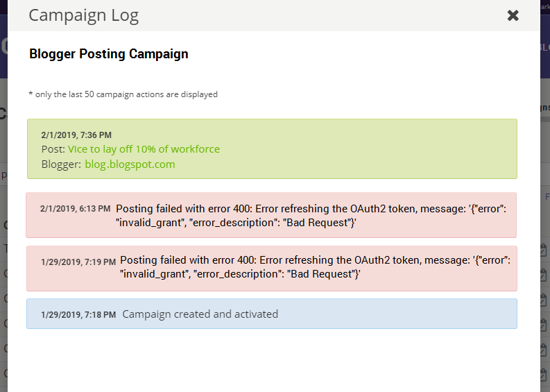Click the 2/1/2019, 7:36 PM timestamp
This screenshot has height=392, width=550.
(x=76, y=135)
